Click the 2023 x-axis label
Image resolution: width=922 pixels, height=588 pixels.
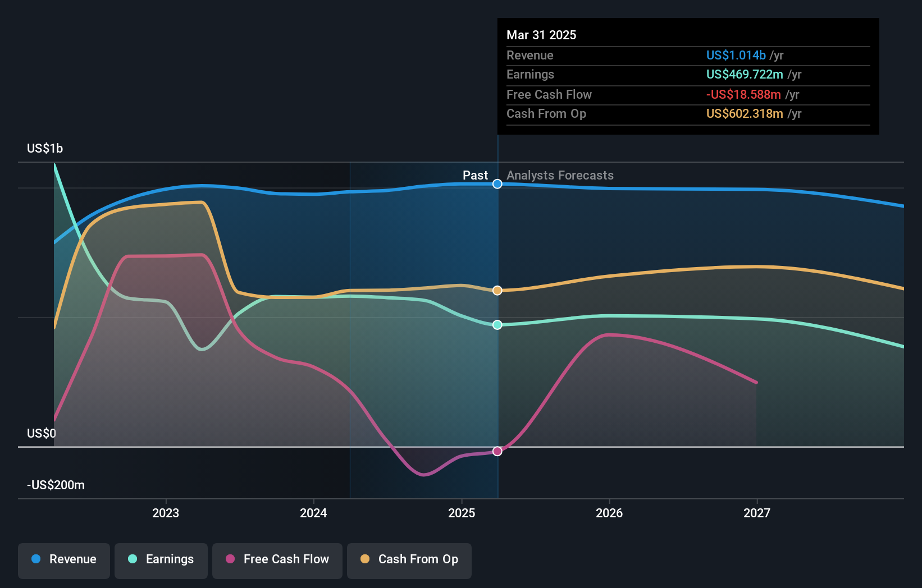pos(166,513)
